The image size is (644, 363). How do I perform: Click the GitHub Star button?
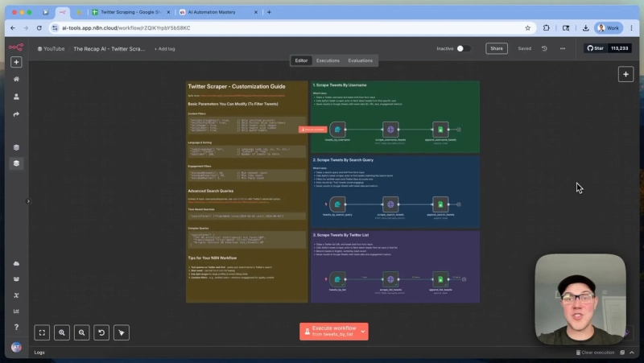pos(596,48)
